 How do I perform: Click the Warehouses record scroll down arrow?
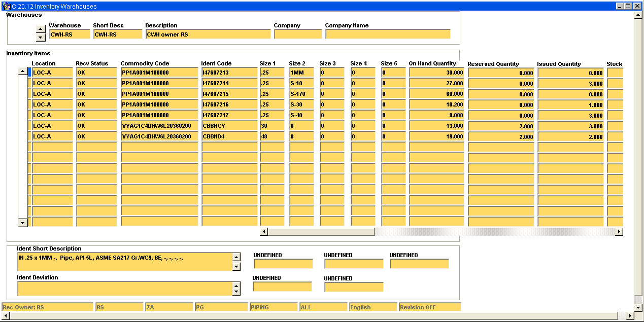(x=41, y=38)
